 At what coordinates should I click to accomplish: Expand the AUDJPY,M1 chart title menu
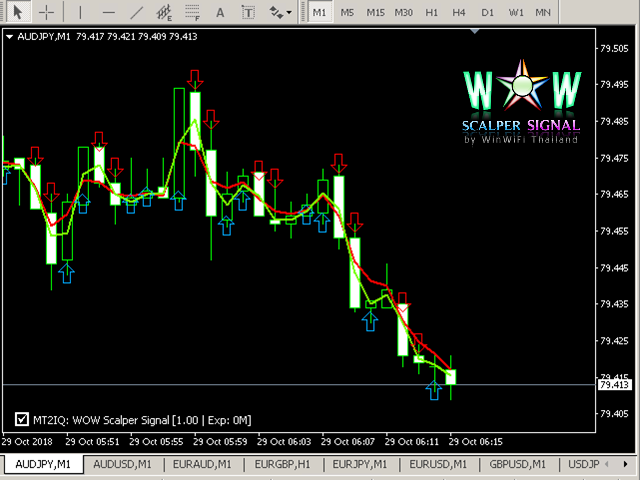(x=9, y=37)
